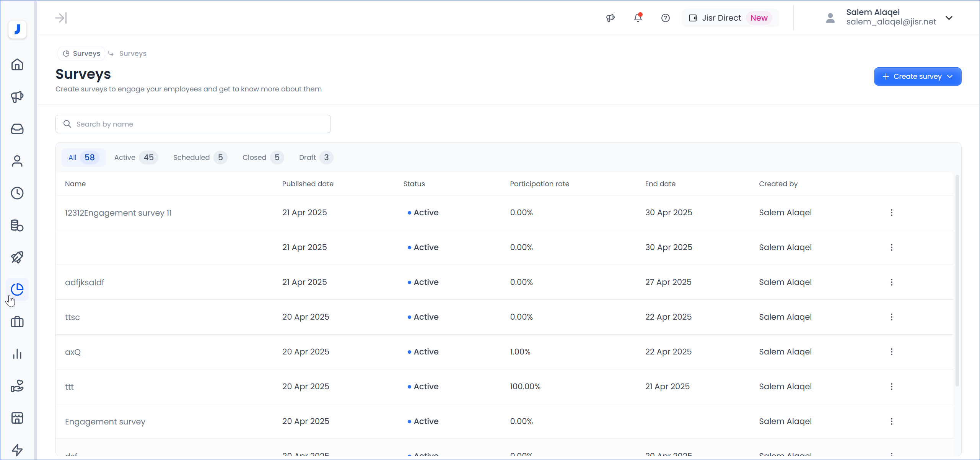Expand the Create survey dropdown arrow
980x460 pixels.
pos(950,76)
